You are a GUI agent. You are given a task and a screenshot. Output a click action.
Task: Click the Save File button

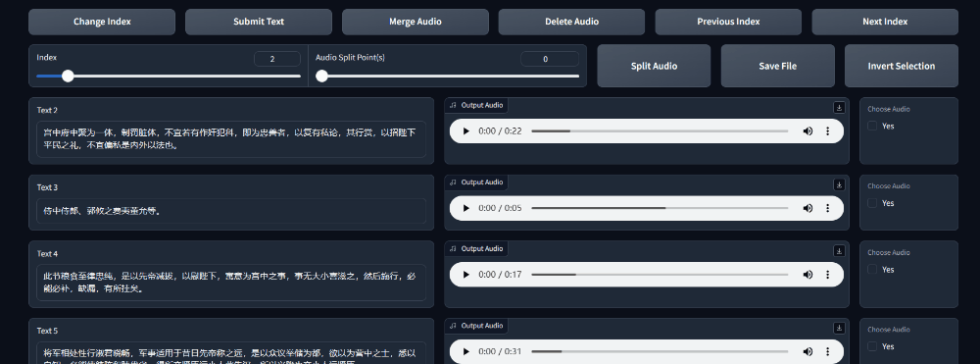[x=777, y=66]
